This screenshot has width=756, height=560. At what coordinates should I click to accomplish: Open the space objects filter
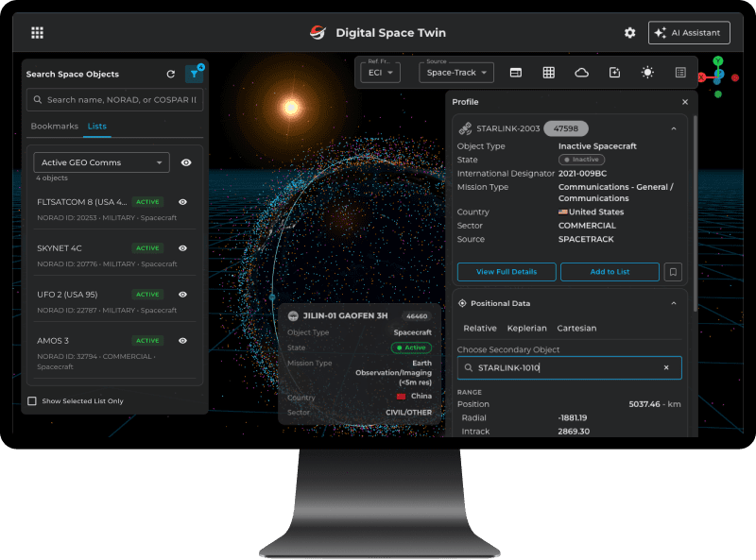195,74
